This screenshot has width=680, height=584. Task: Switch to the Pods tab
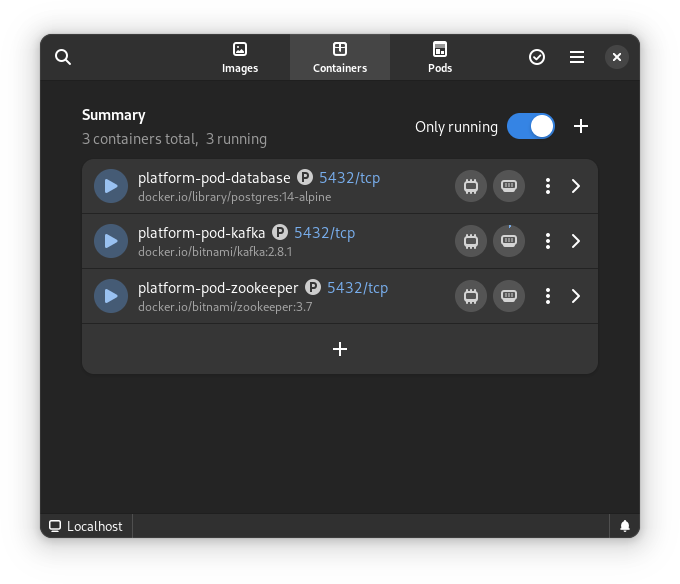pos(440,58)
